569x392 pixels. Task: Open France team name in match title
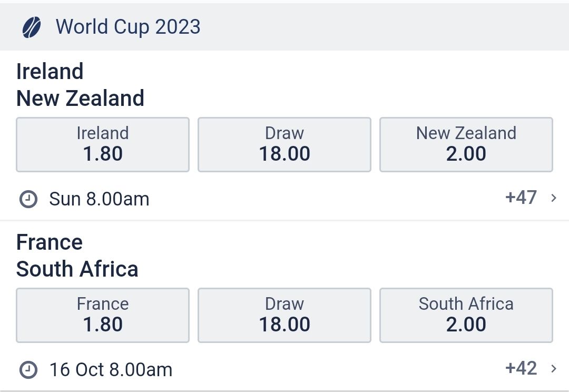pos(50,242)
